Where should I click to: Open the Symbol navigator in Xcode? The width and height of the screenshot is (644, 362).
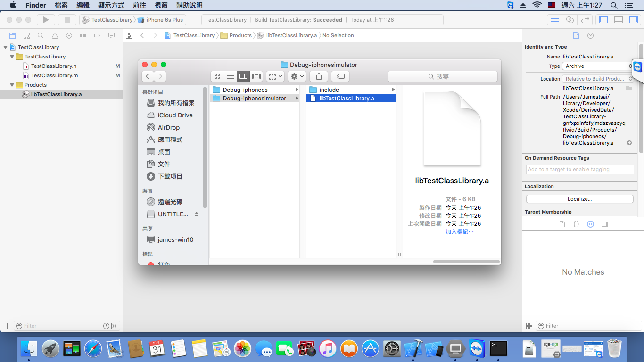click(27, 35)
